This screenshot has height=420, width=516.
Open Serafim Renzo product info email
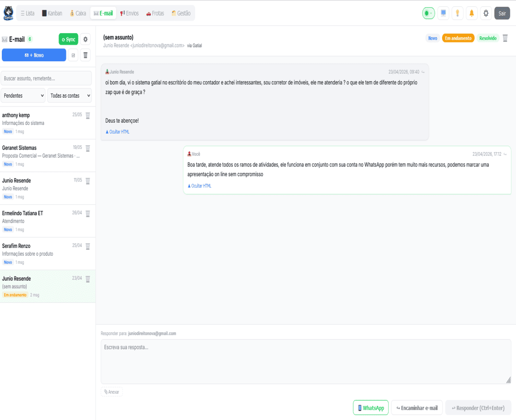[47, 254]
